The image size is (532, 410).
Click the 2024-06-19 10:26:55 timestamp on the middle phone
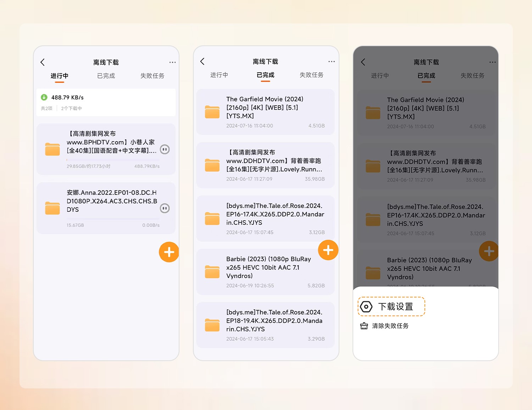[250, 286]
